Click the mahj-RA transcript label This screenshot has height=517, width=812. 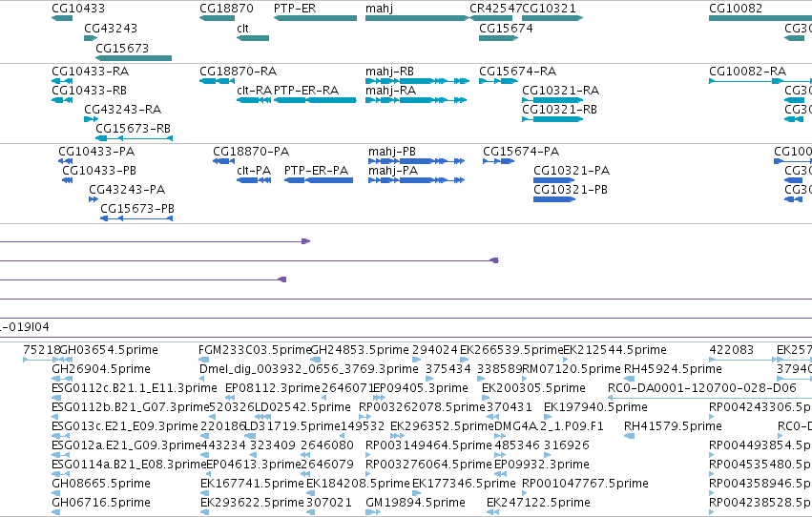tap(390, 90)
